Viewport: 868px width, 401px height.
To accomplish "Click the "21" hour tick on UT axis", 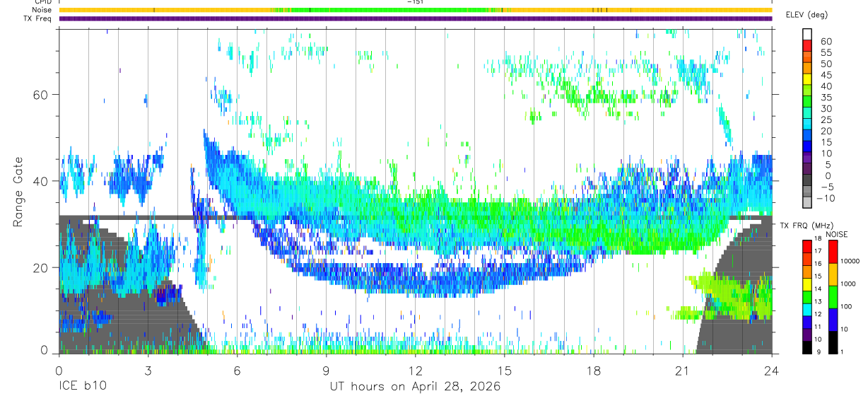I will click(683, 370).
